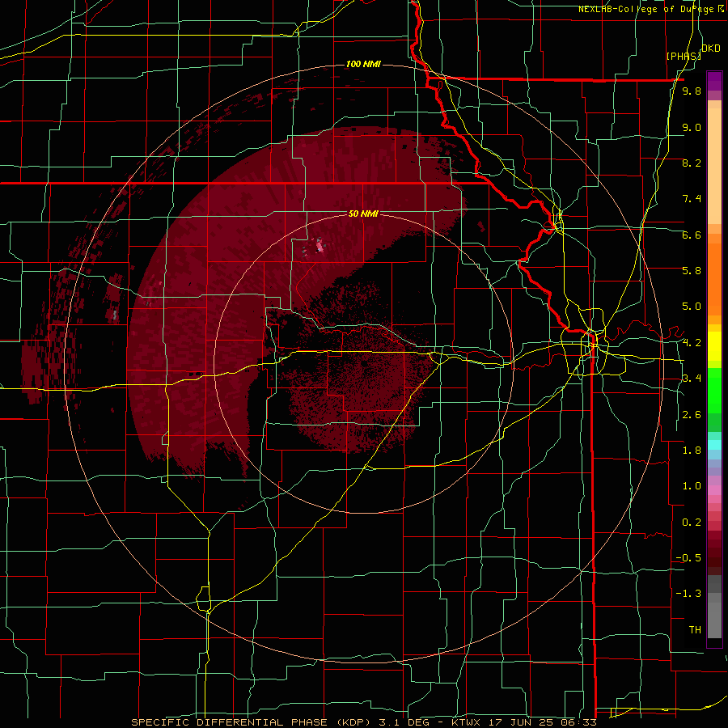The width and height of the screenshot is (728, 728).
Task: Click the cyan segment of color bar
Action: (714, 444)
